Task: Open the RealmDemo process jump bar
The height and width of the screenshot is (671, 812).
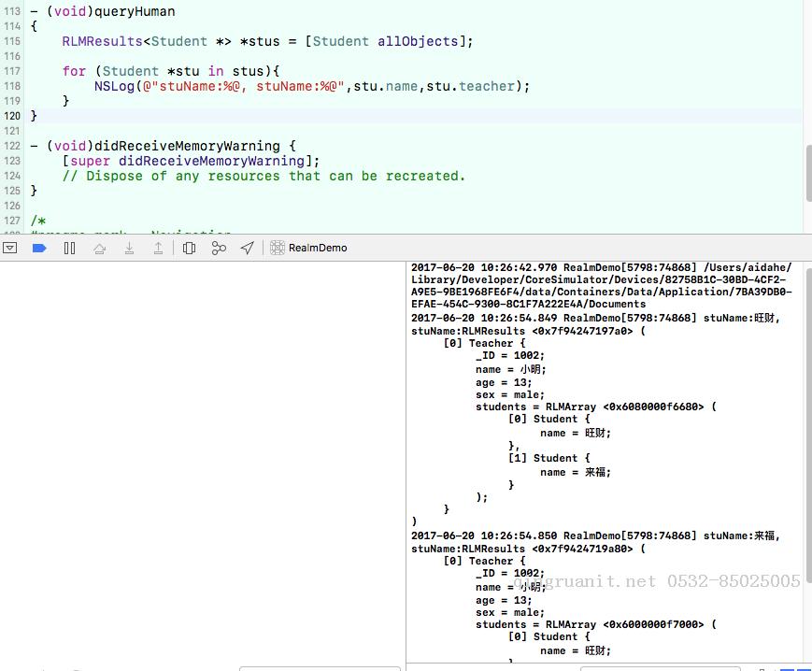Action: pyautogui.click(x=318, y=248)
